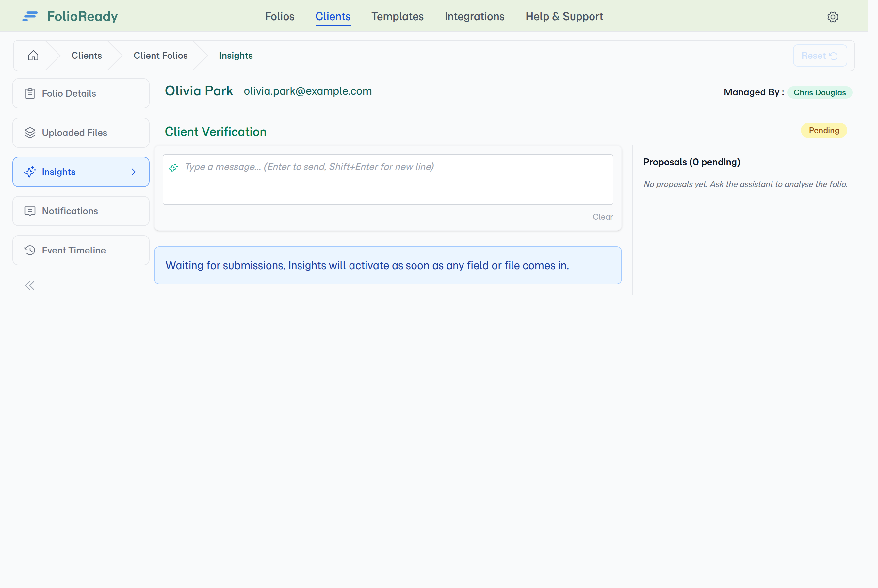Click the Olivia Park client name
This screenshot has height=588, width=878.
click(199, 91)
